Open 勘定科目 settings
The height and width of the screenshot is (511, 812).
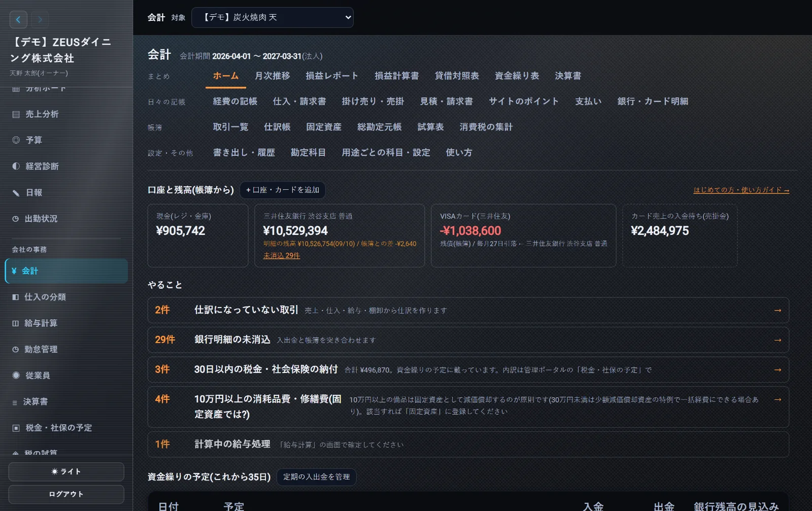308,152
